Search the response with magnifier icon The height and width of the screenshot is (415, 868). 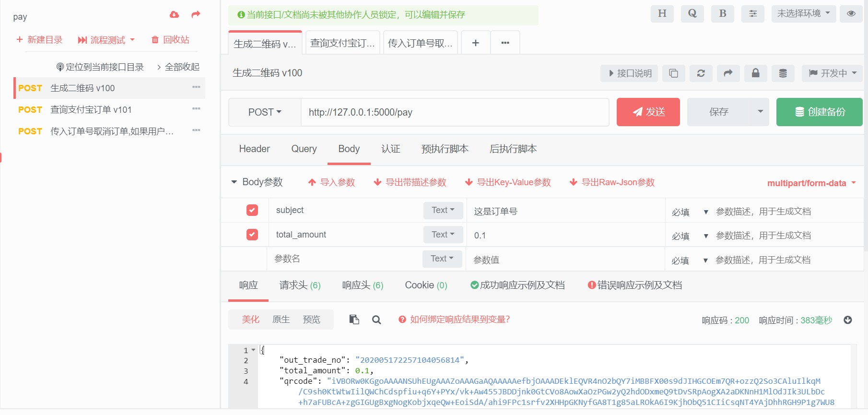click(x=376, y=320)
